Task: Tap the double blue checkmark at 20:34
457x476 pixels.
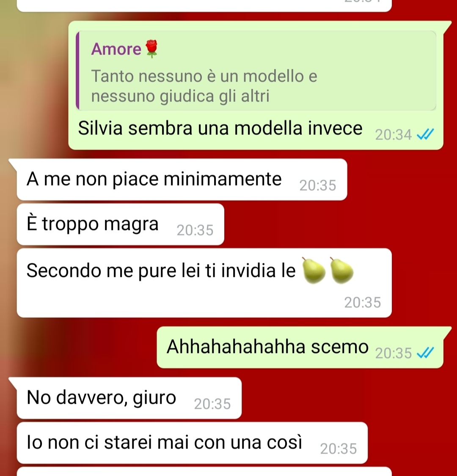Action: coord(425,134)
